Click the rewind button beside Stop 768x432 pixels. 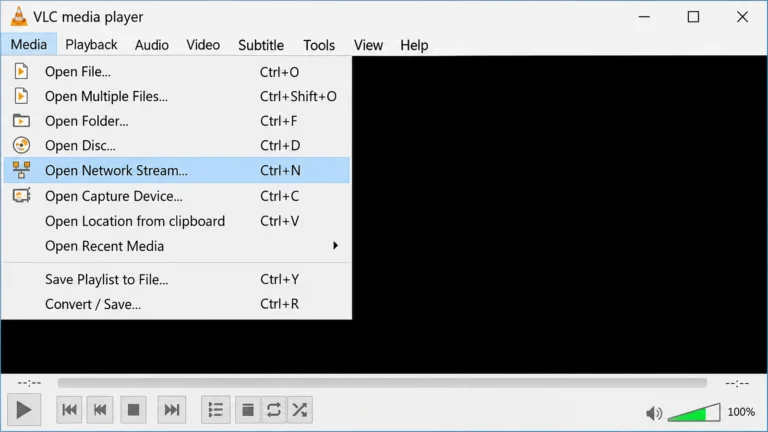point(100,410)
